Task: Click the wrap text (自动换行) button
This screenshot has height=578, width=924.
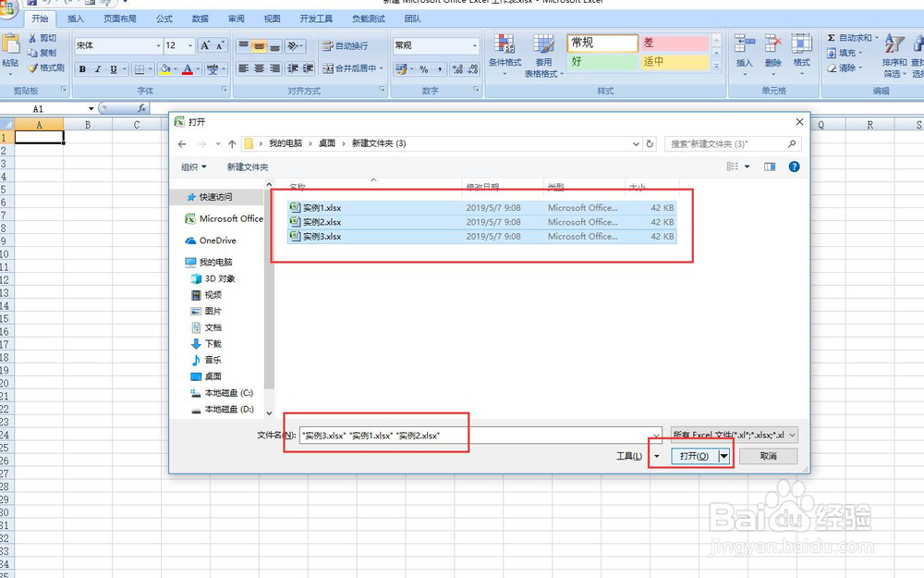Action: coord(346,45)
